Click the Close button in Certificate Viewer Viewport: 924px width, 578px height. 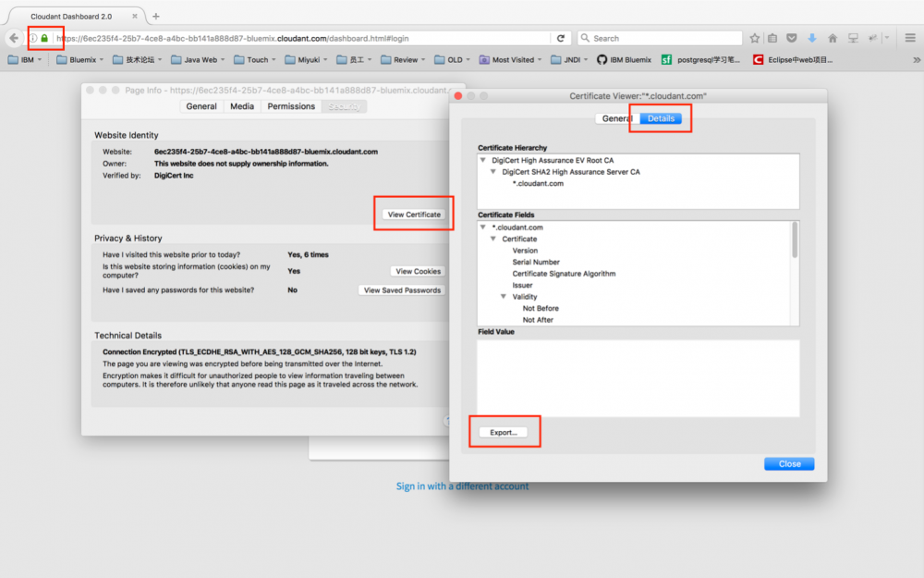pos(789,463)
